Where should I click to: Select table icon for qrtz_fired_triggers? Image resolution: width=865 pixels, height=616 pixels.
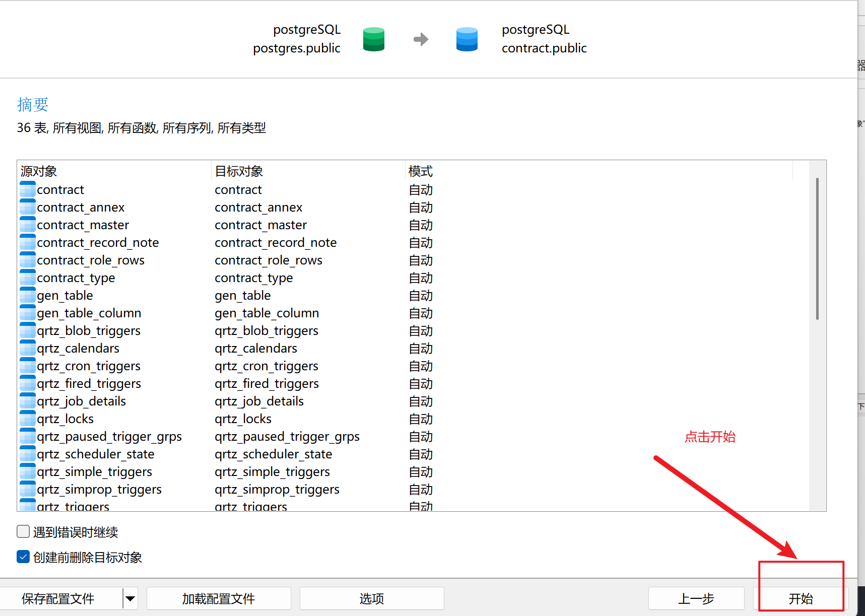tap(28, 384)
